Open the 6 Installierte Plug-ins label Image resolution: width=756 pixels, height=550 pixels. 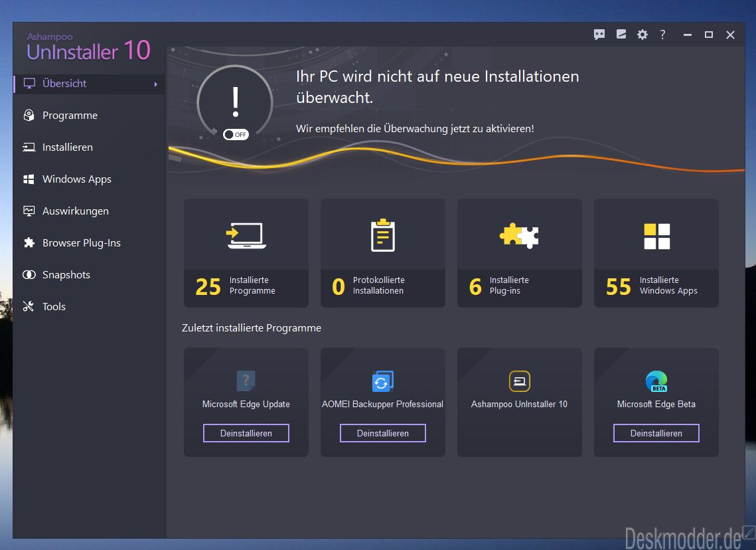pos(499,286)
